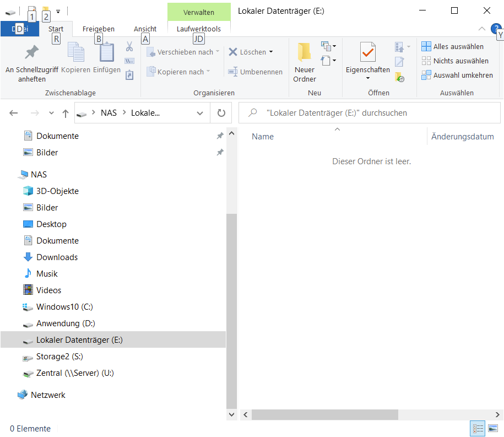Open recent locations dropdown arrow
The height and width of the screenshot is (437, 504).
click(x=51, y=113)
